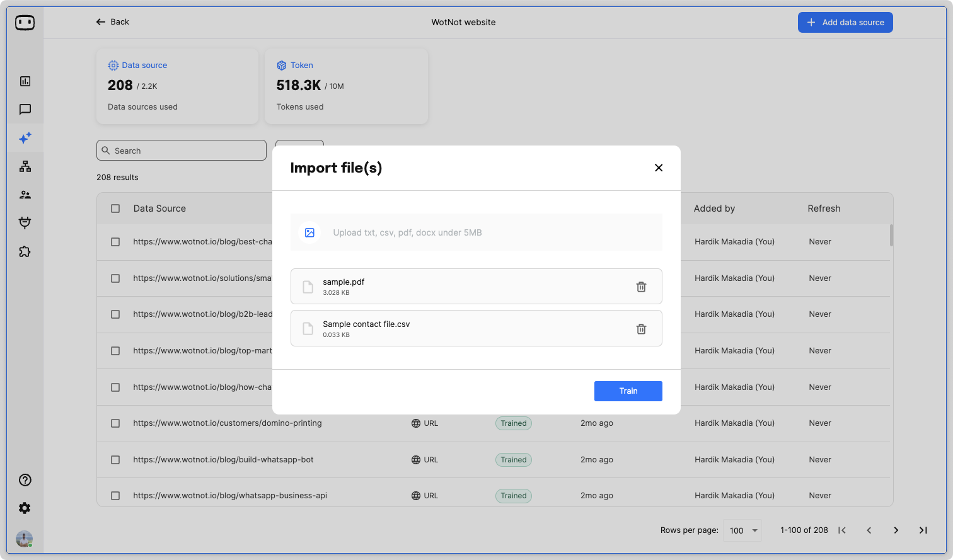
Task: Click the Add data source button
Action: tap(845, 22)
